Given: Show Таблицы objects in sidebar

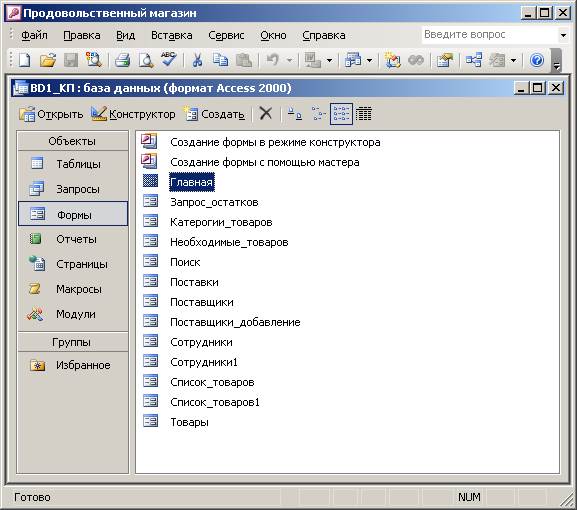Looking at the screenshot, I should (72, 164).
